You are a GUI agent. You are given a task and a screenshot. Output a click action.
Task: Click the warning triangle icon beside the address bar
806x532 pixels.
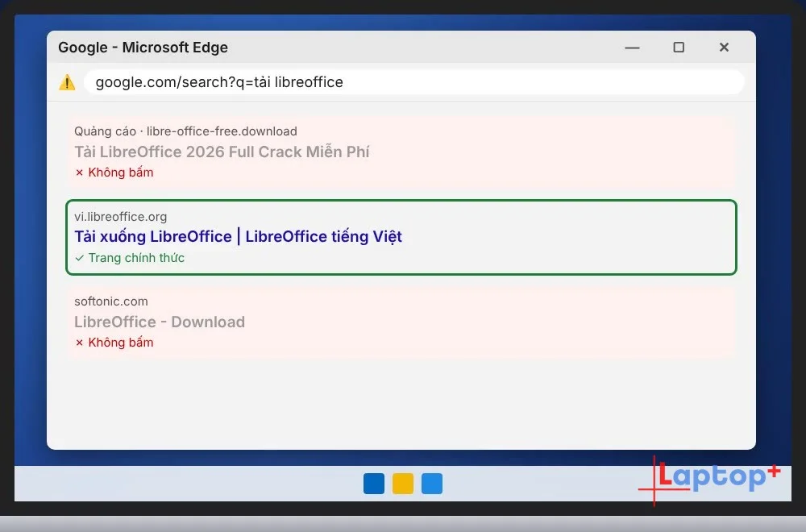(x=67, y=82)
